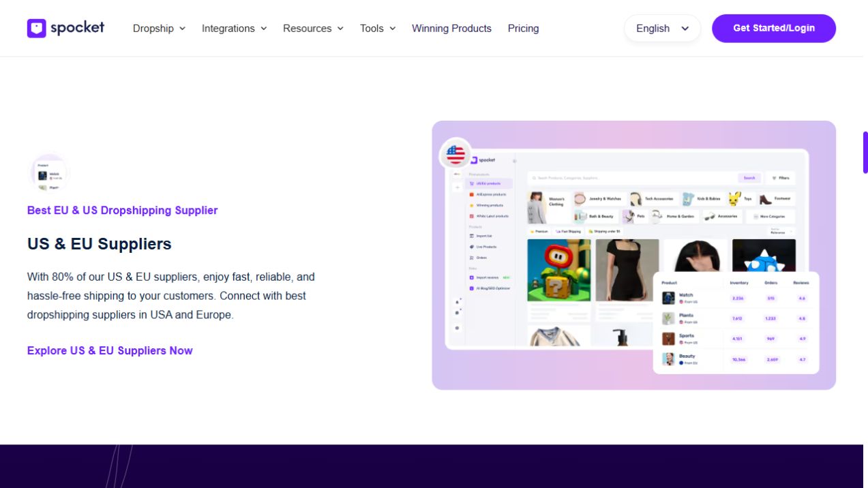Click the Watch row in the product table
The height and width of the screenshot is (488, 868).
736,299
